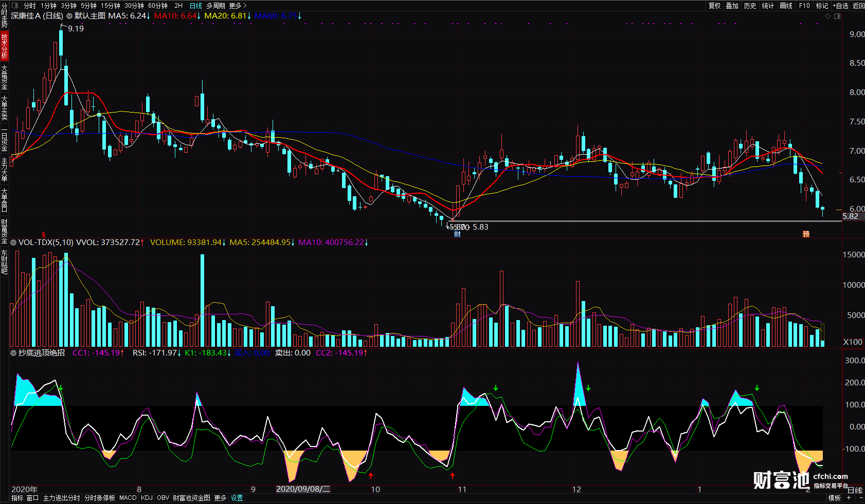Click the 叠加 overlay button
This screenshot has height=504, width=865.
(732, 6)
